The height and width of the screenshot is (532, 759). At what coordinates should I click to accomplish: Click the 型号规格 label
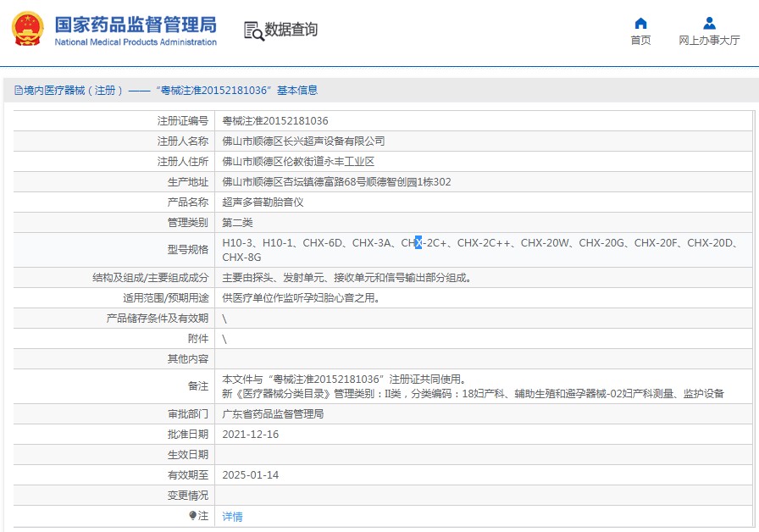(x=188, y=249)
